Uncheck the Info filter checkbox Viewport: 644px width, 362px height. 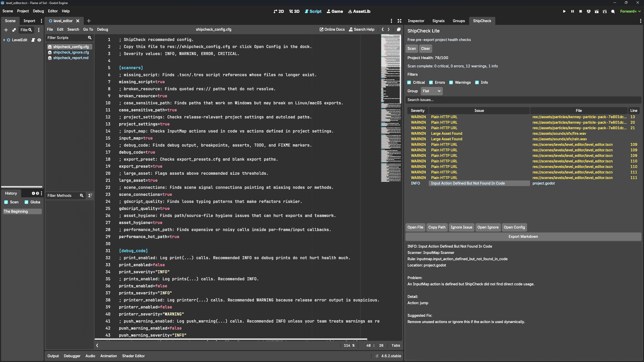pyautogui.click(x=477, y=82)
